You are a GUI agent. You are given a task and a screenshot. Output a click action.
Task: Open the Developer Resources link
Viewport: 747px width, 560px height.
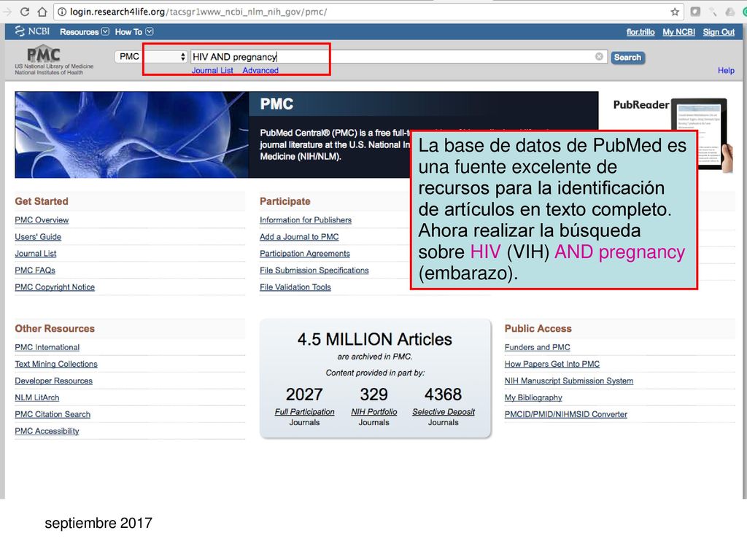pyautogui.click(x=54, y=381)
